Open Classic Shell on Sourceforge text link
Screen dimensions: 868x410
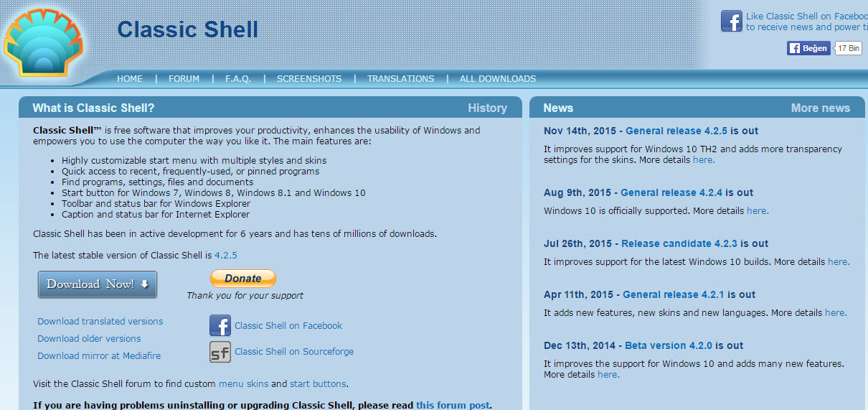(294, 352)
